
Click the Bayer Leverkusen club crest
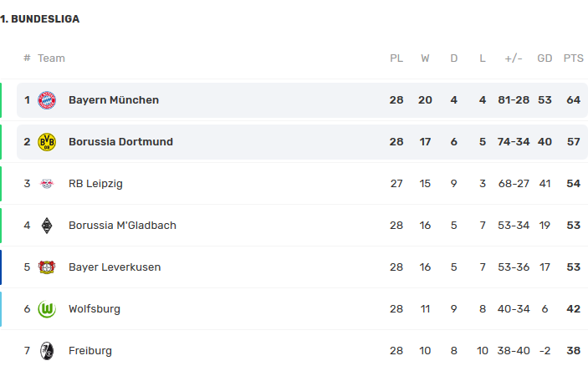click(47, 267)
